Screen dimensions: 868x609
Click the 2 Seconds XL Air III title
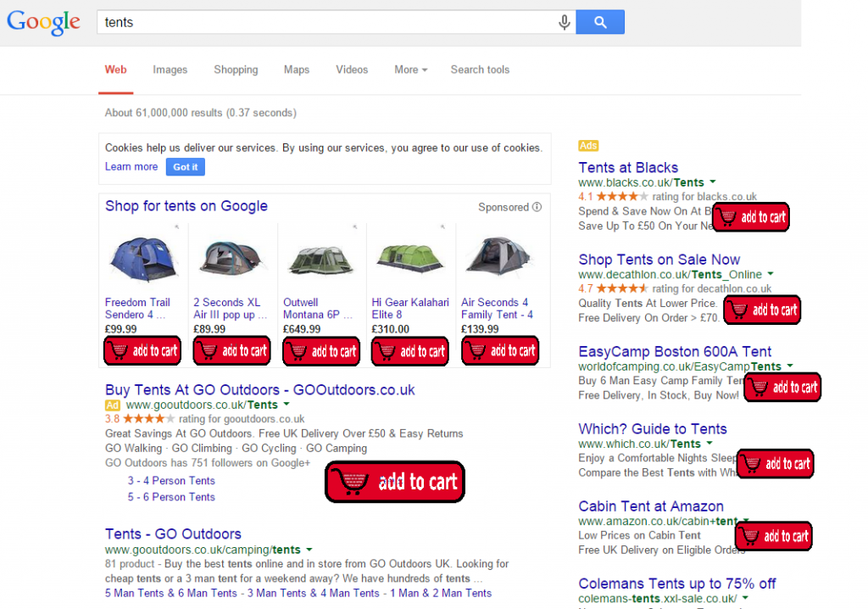230,309
